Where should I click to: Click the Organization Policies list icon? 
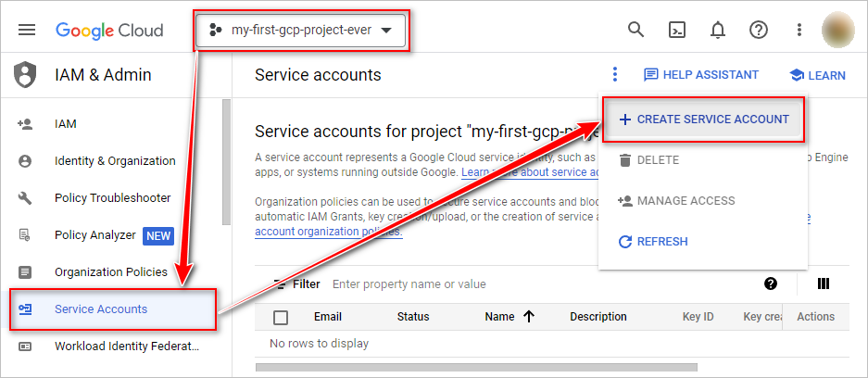(x=25, y=271)
